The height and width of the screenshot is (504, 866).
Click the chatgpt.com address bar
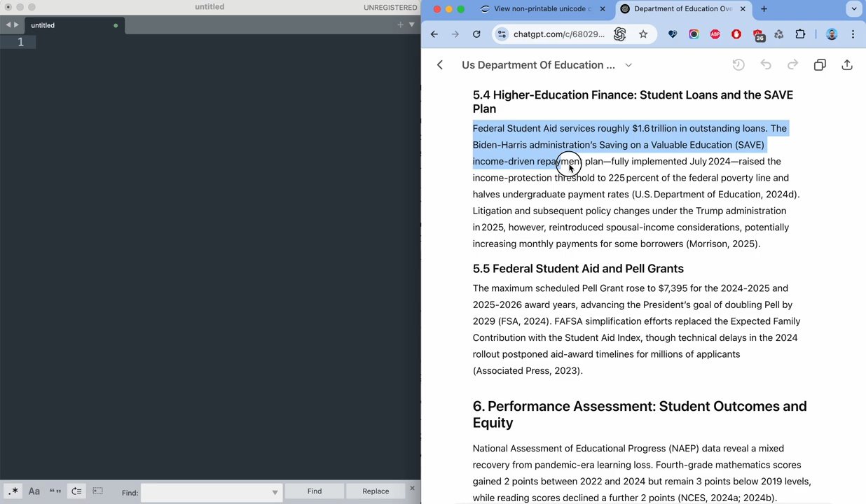point(558,34)
